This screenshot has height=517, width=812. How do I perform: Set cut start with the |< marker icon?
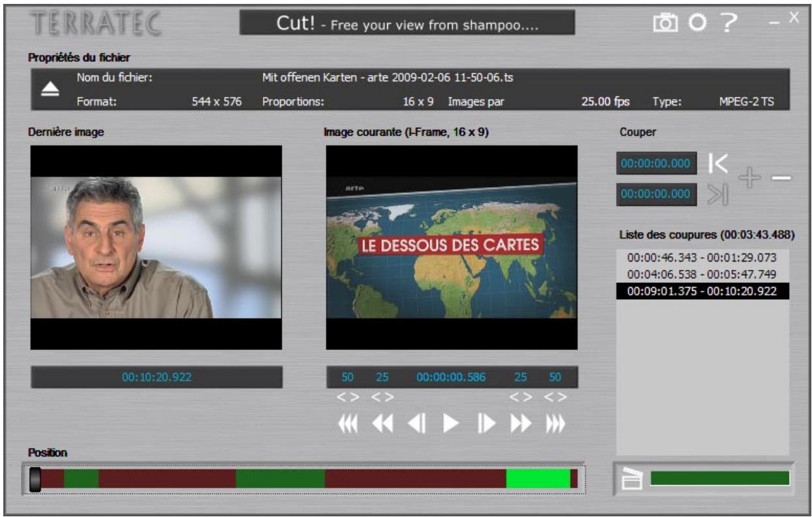coord(718,163)
